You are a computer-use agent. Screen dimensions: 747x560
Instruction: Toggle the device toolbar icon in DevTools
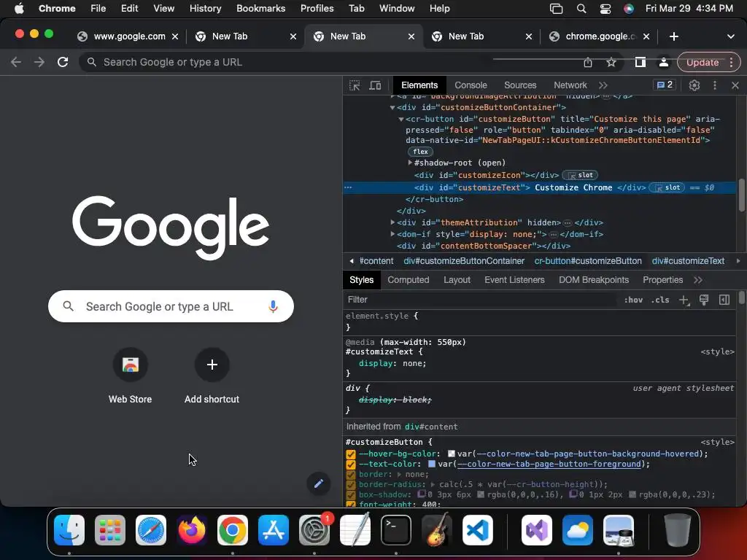tap(376, 85)
